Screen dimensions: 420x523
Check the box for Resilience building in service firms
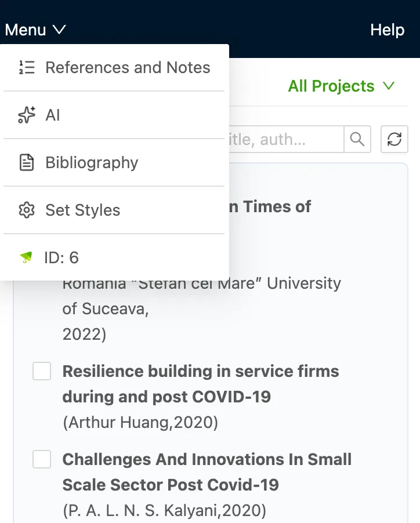click(x=42, y=371)
